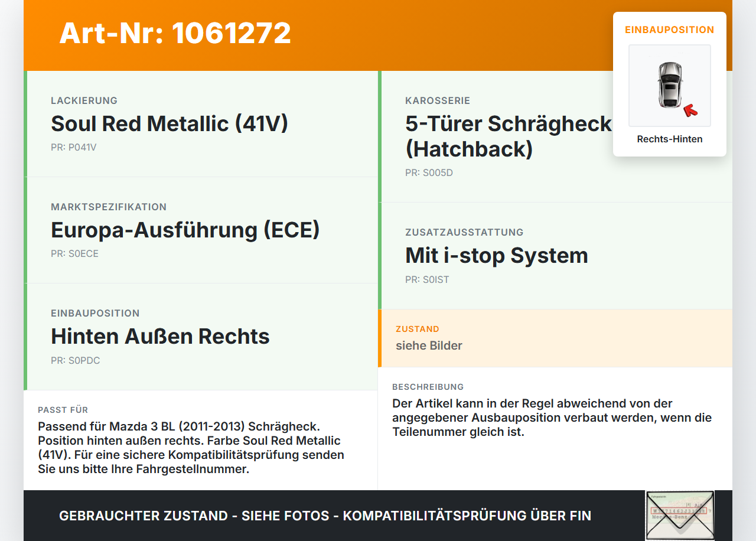Click the Gebrauchter Zustand footer banner

pyautogui.click(x=325, y=516)
